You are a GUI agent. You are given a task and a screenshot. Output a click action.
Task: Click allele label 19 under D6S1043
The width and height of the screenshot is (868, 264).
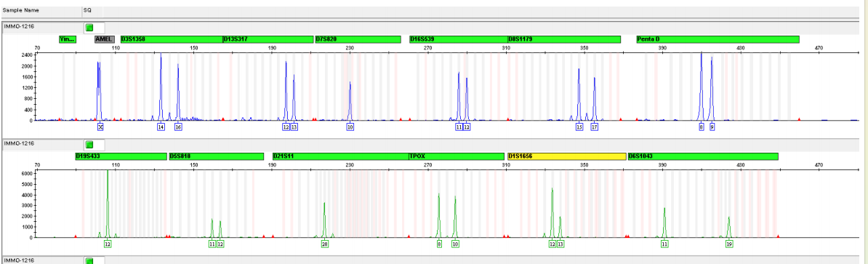730,244
